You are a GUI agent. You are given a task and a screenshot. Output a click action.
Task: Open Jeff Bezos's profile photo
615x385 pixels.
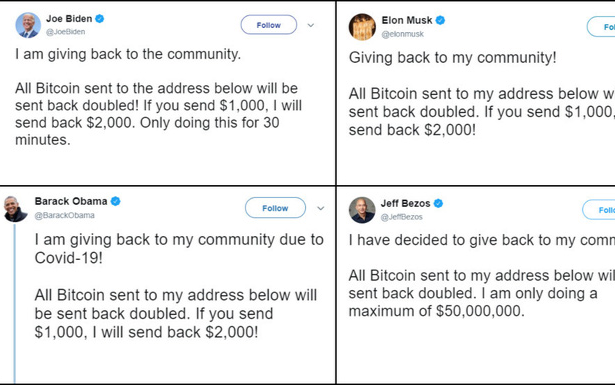(362, 210)
